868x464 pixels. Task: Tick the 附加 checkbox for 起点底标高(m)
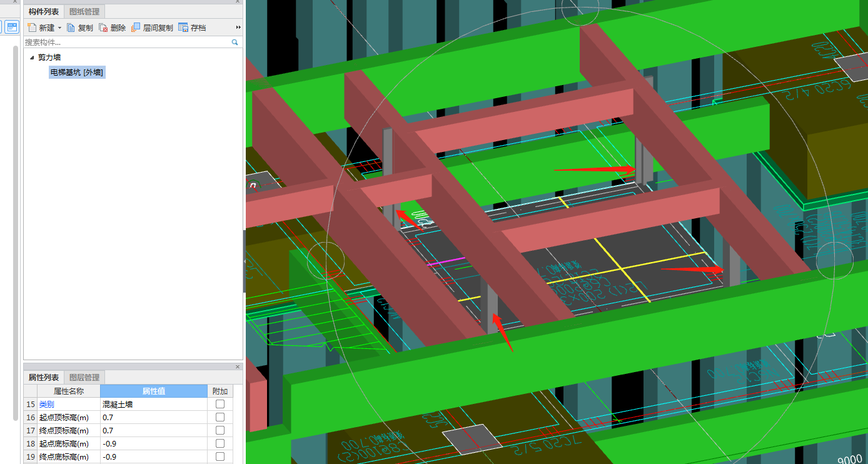220,443
